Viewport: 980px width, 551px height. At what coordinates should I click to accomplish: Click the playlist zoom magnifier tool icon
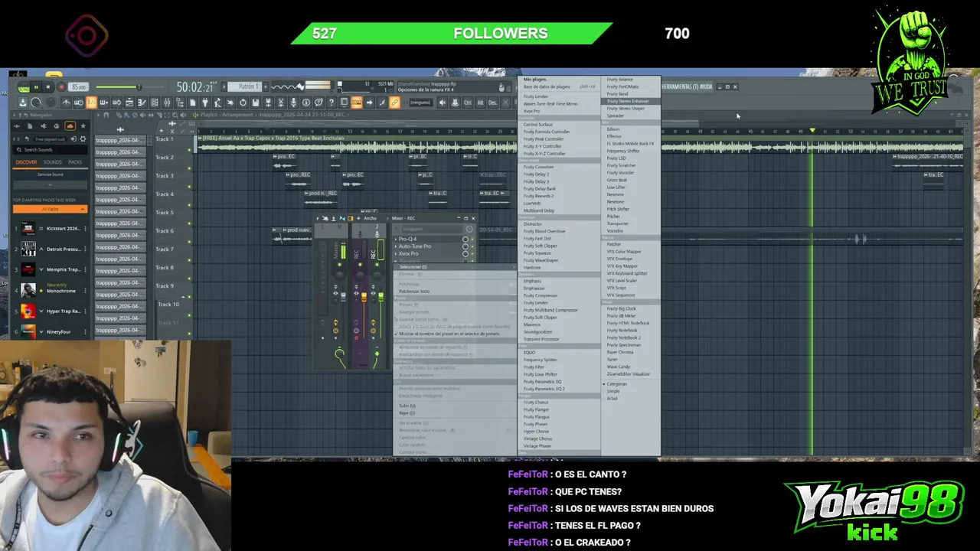(x=175, y=115)
